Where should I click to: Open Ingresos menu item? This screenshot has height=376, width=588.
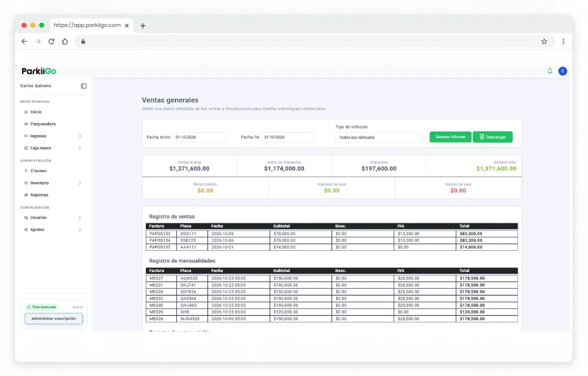tap(38, 136)
